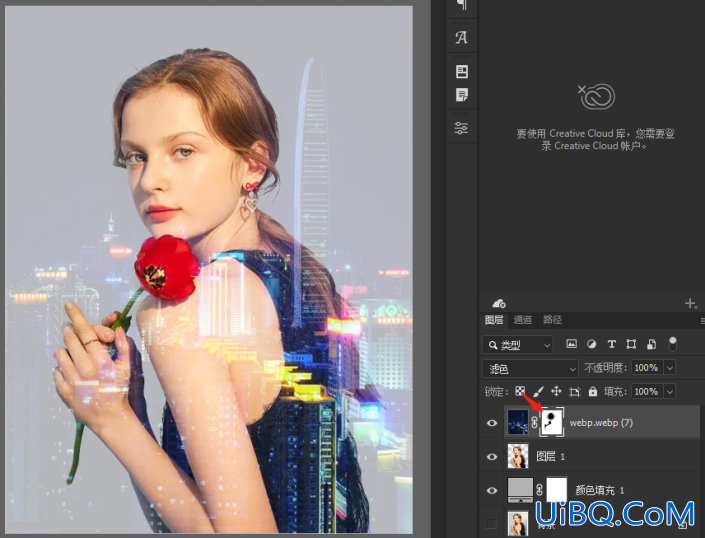The width and height of the screenshot is (705, 538).
Task: Open the Paragraph panel icon
Action: point(461,4)
